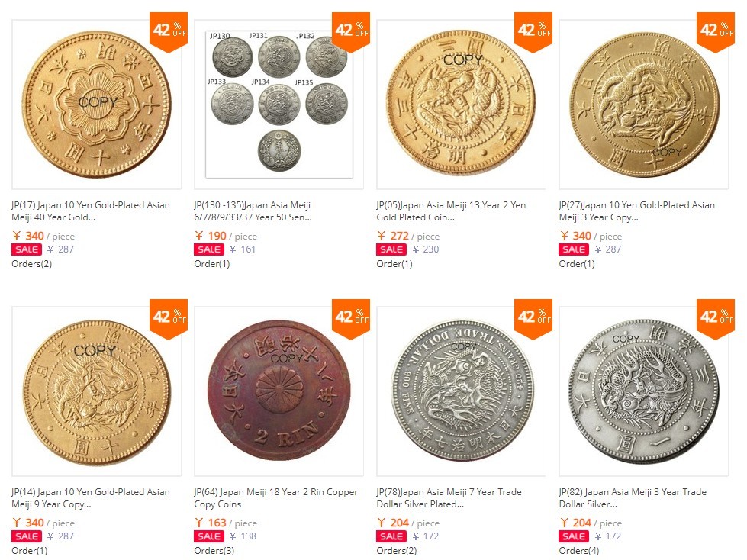This screenshot has width=747, height=560.
Task: Open the Meiji 7 Year Trade Dollar image
Action: point(462,391)
